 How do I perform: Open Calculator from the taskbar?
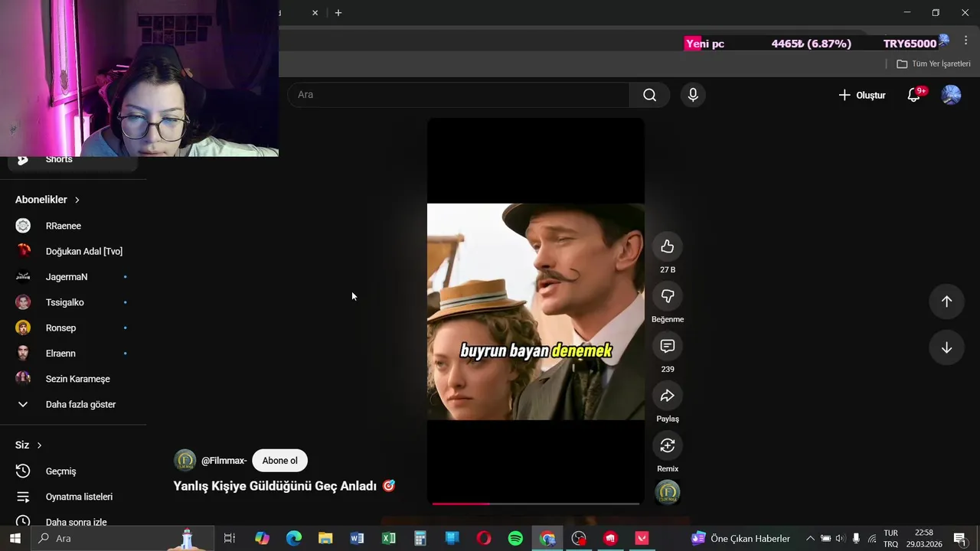[x=420, y=539]
